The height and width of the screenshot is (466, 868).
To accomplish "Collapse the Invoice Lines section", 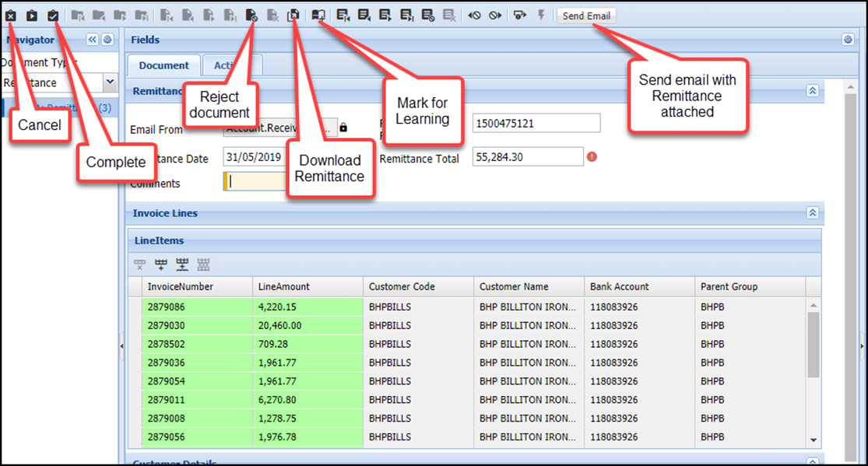I will (813, 213).
